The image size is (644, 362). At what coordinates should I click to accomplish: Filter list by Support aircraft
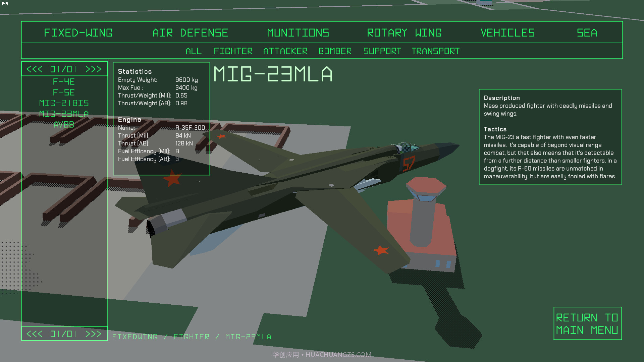click(x=382, y=51)
